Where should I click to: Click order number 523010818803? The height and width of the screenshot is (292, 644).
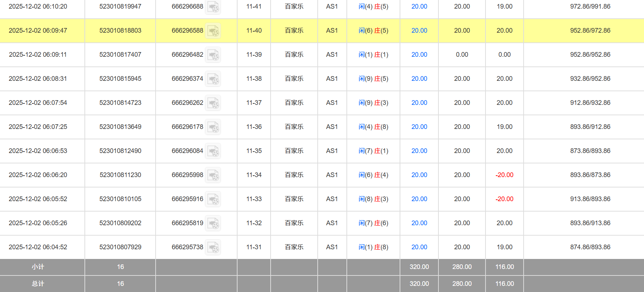pyautogui.click(x=120, y=31)
